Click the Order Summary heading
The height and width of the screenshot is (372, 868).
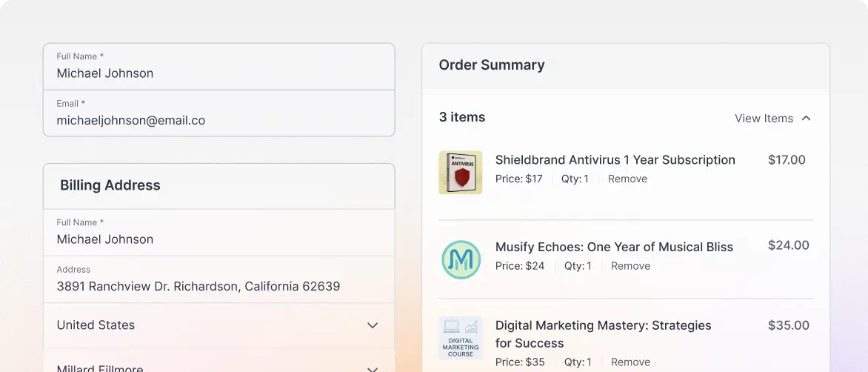pos(492,64)
